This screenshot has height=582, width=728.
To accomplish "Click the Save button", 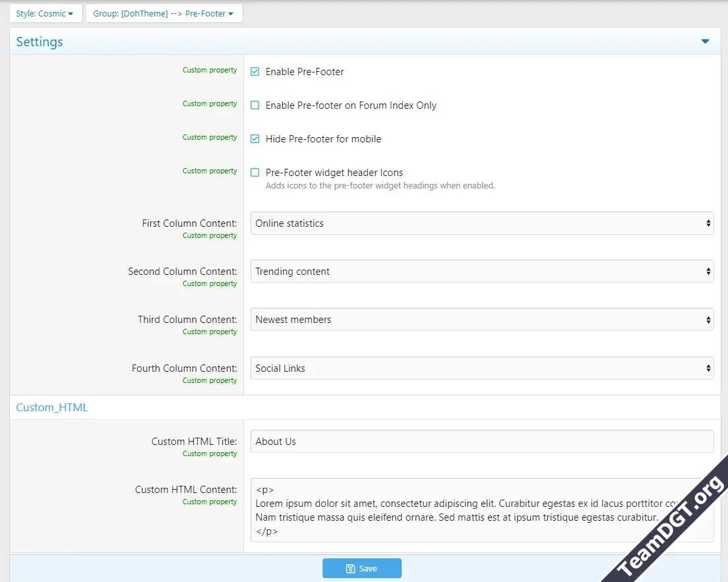I will [362, 569].
